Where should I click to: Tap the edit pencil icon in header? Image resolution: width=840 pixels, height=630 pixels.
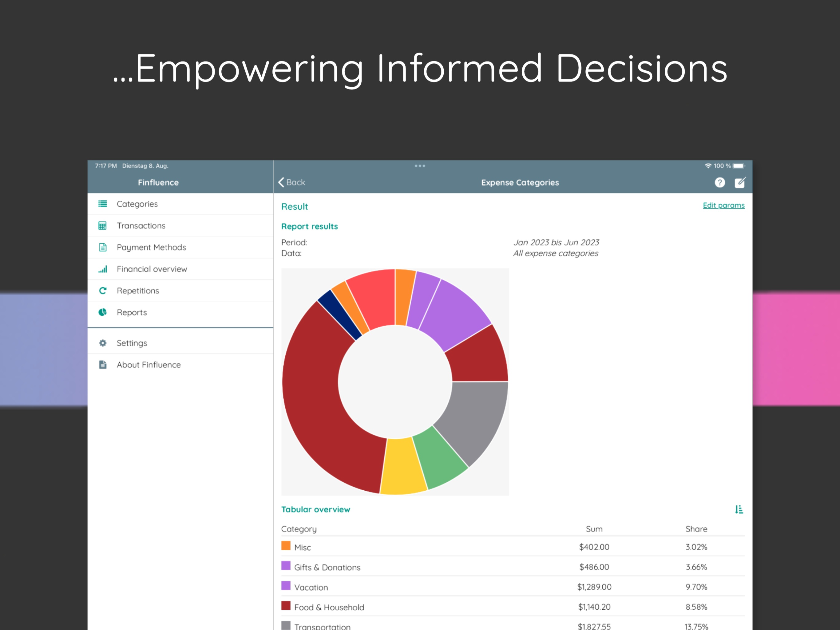740,183
